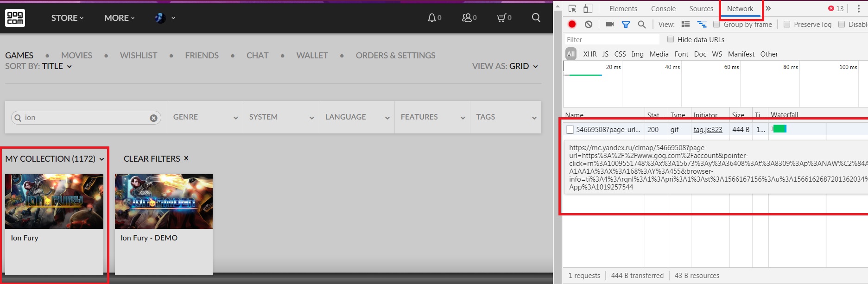Toggle the network overview icon
Screen dimensions: 868x284
(x=702, y=25)
